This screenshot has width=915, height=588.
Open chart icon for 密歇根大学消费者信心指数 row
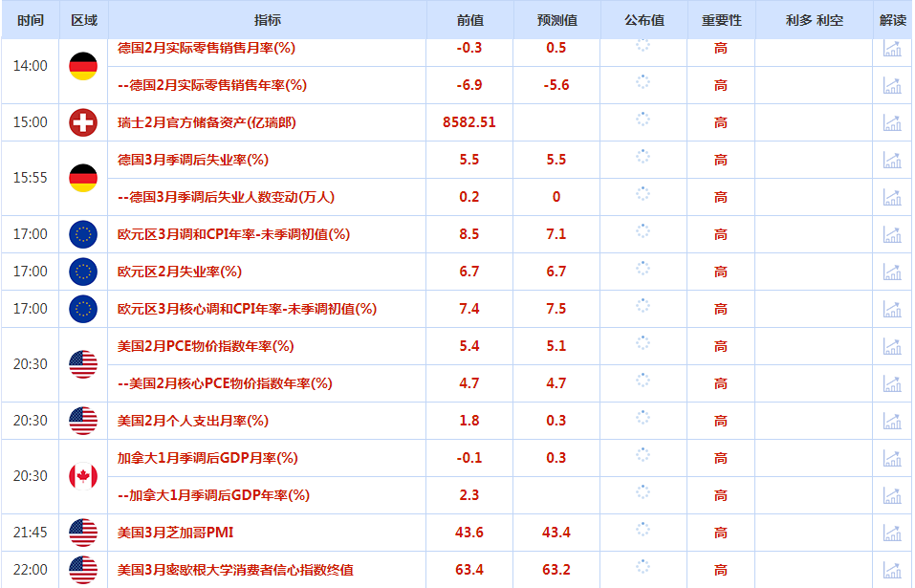[x=892, y=570]
